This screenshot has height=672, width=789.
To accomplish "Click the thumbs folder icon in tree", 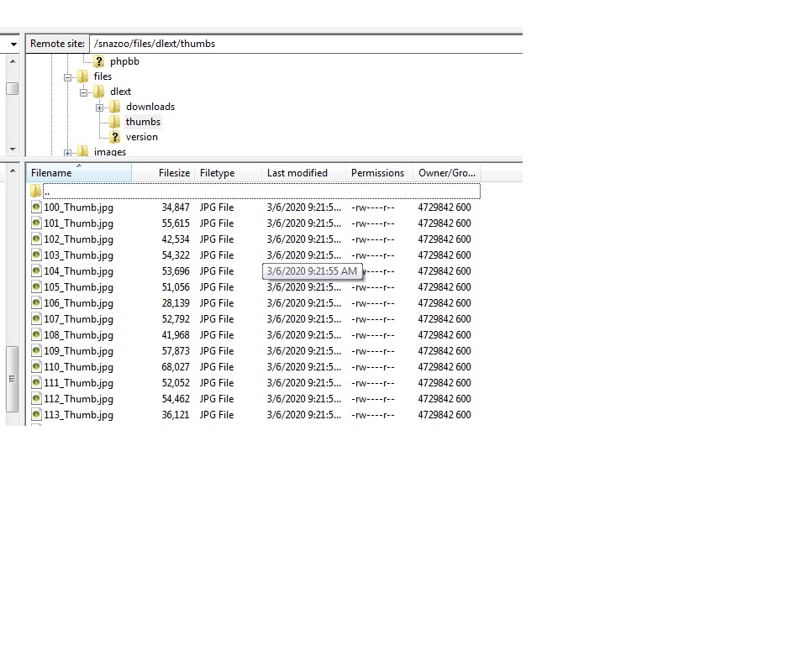I will [x=115, y=122].
